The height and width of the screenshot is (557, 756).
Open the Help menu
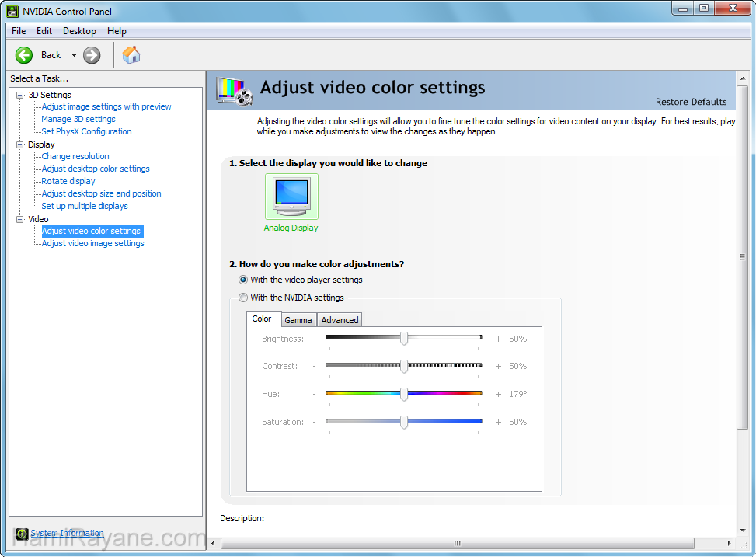pos(117,31)
